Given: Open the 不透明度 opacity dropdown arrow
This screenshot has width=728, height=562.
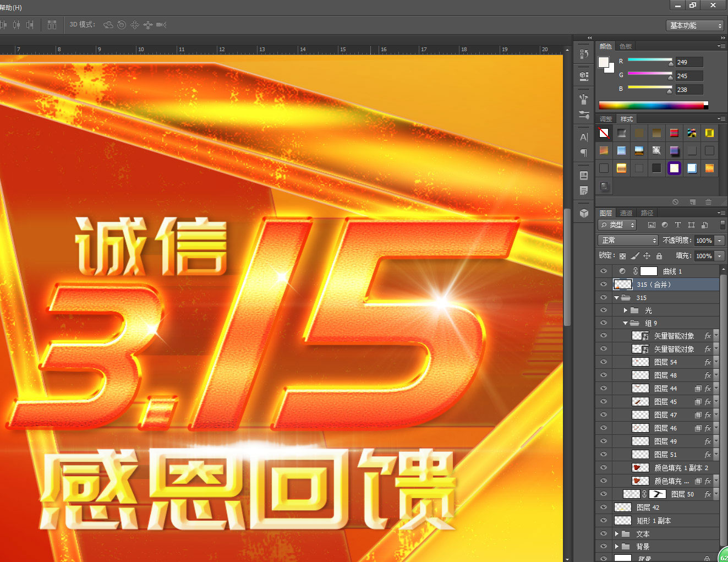Looking at the screenshot, I should pyautogui.click(x=720, y=241).
